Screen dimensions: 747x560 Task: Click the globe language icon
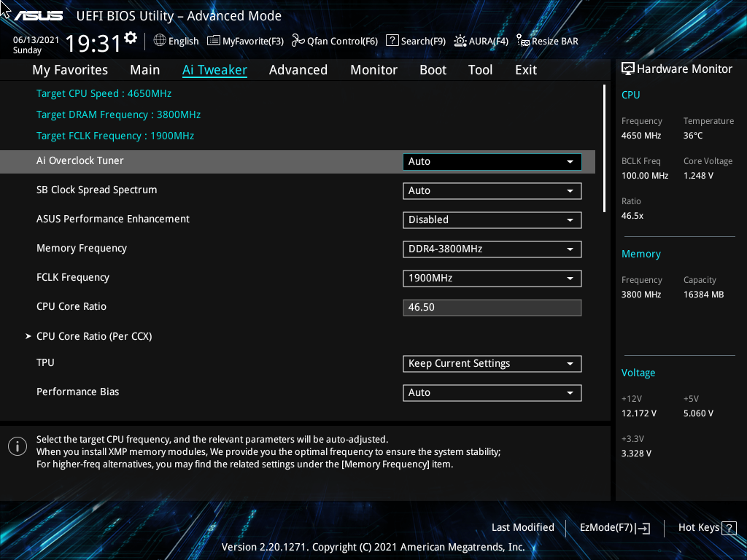pos(160,41)
